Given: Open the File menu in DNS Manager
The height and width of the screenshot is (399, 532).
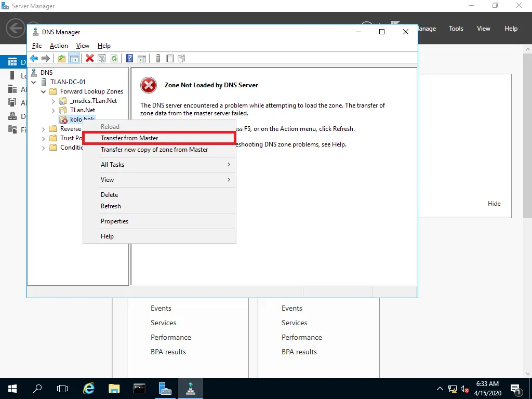Looking at the screenshot, I should coord(37,46).
